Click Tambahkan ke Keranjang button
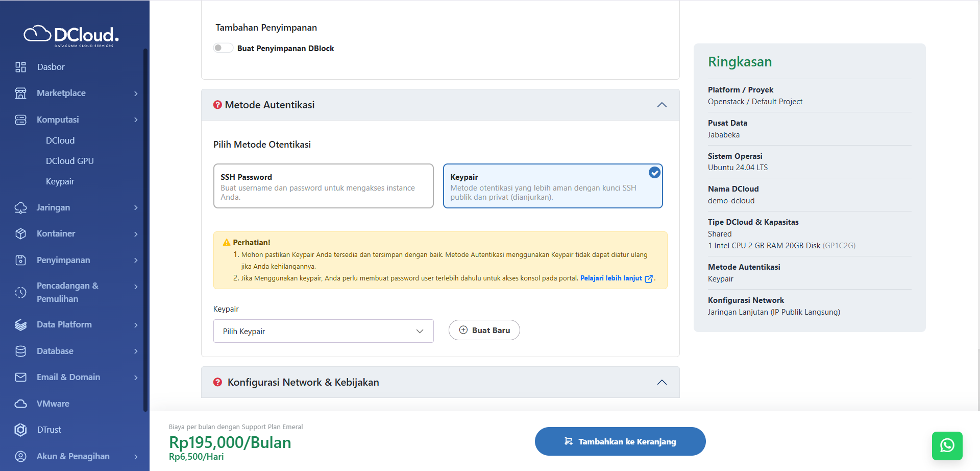980x471 pixels. coord(620,441)
